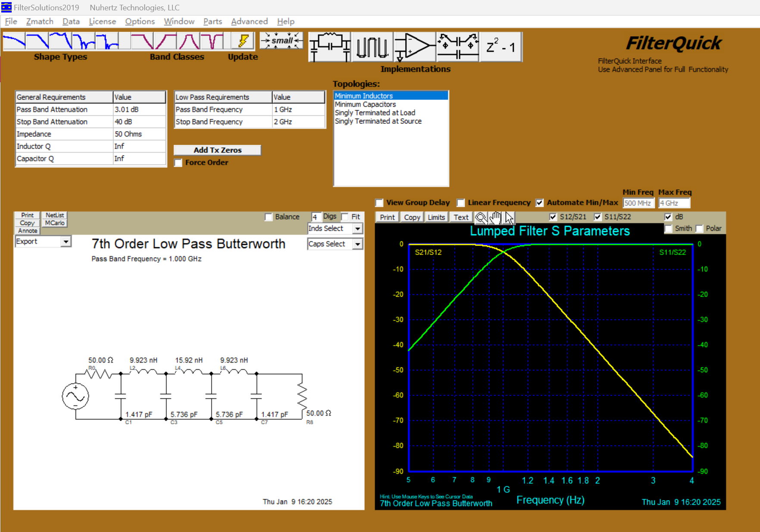Enable the Smith chart checkbox
This screenshot has height=532, width=760.
(668, 229)
